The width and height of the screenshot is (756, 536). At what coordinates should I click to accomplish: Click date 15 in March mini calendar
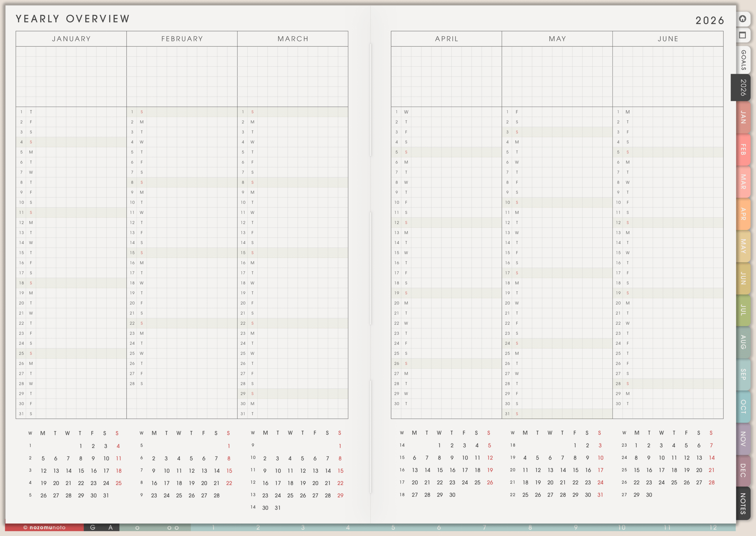pyautogui.click(x=340, y=471)
